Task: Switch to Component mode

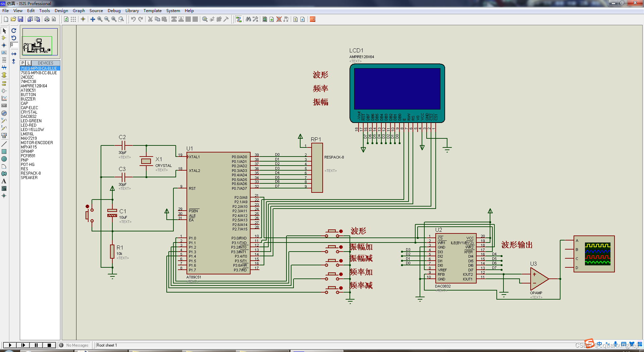Action: click(4, 38)
